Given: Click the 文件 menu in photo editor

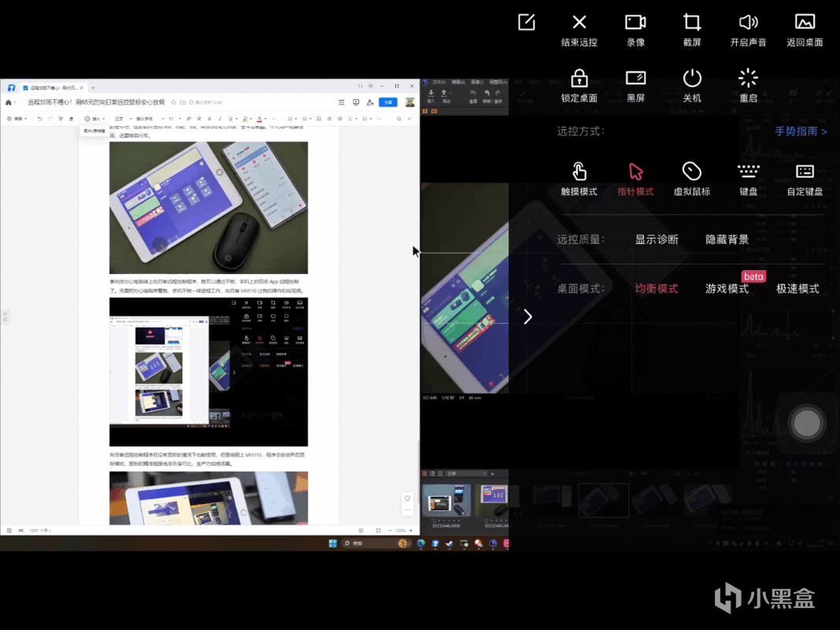Looking at the screenshot, I should coord(439,82).
